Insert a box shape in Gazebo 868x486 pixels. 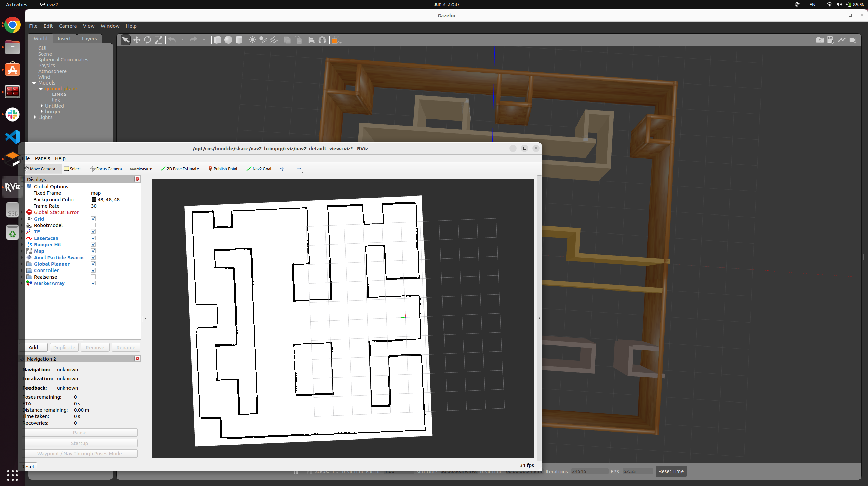point(217,40)
